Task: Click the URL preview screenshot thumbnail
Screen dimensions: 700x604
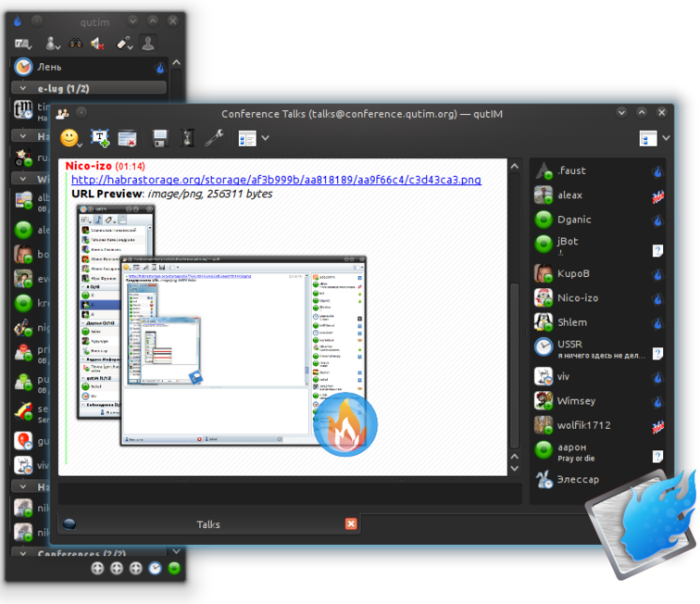Action: [x=227, y=330]
